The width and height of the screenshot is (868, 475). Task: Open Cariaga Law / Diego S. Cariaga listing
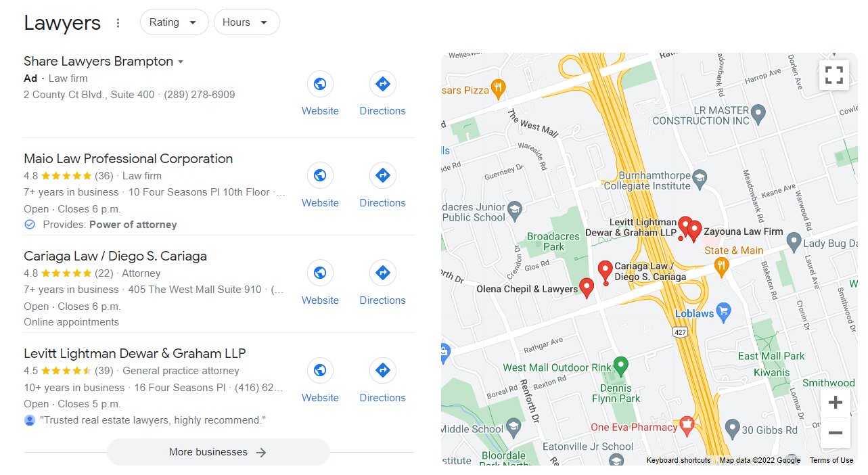115,256
